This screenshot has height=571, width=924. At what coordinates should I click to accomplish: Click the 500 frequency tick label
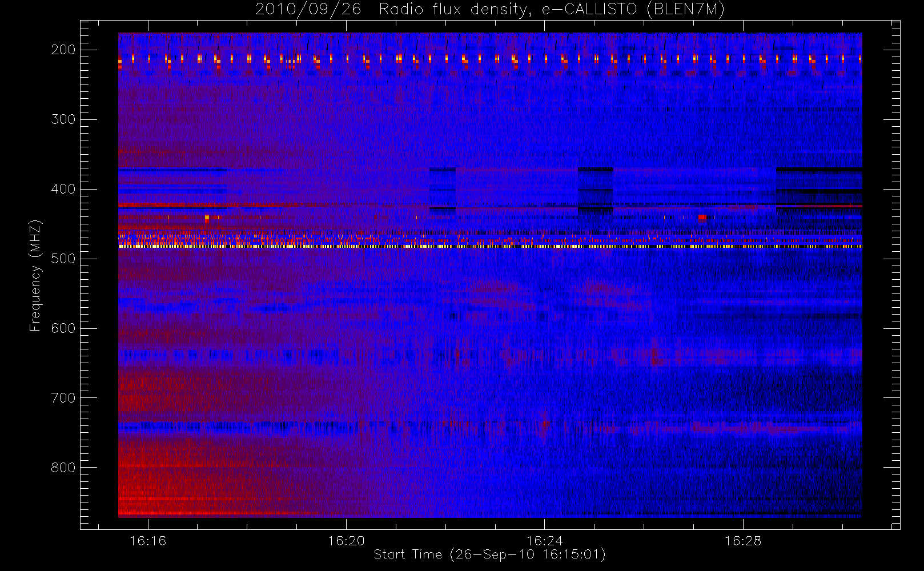63,259
